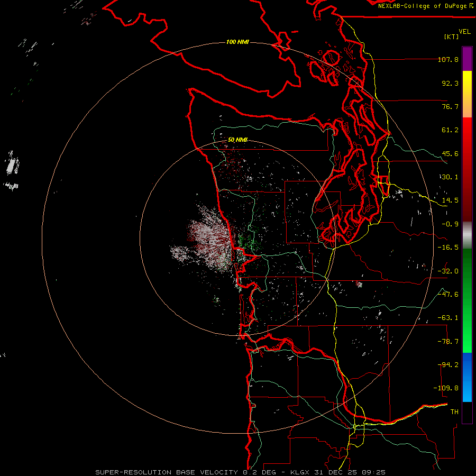This screenshot has height=476, width=476.
Task: Click the 14.5 legend value
Action: coord(450,200)
